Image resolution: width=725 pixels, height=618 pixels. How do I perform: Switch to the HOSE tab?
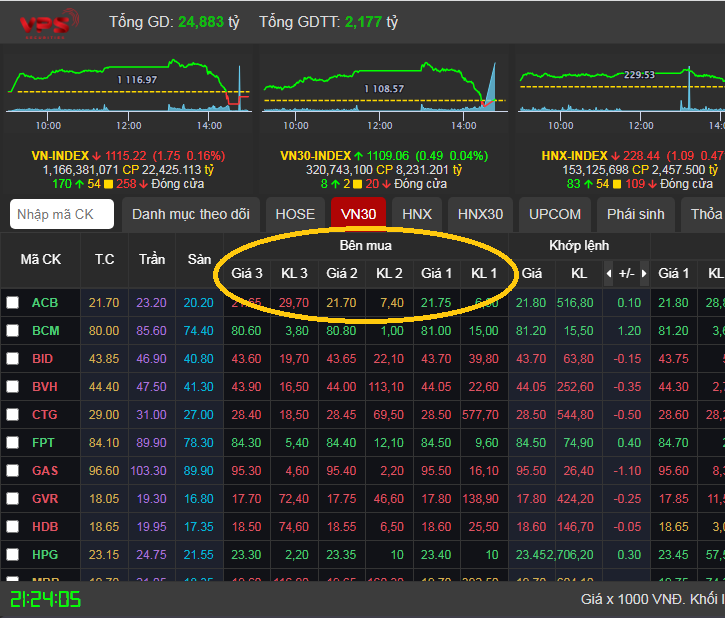(x=295, y=214)
